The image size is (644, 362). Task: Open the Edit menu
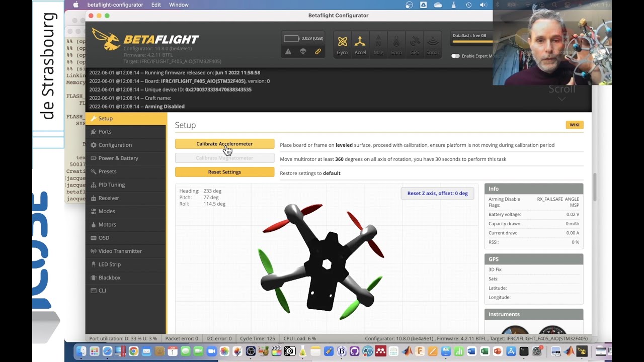point(156,5)
